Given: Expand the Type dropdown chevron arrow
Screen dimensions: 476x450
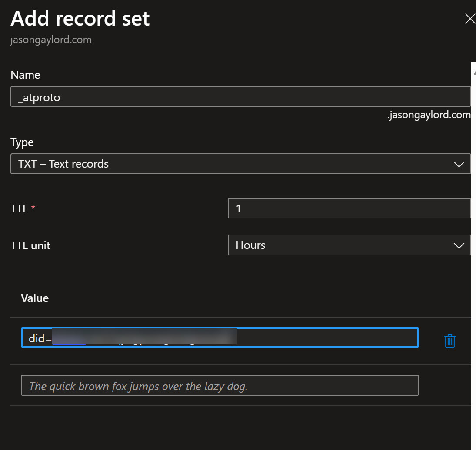Looking at the screenshot, I should coord(459,164).
